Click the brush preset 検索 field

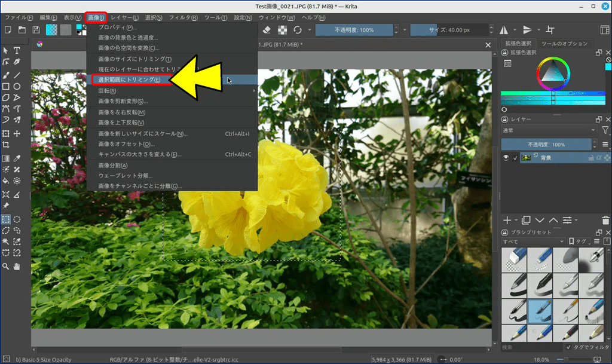(x=531, y=347)
